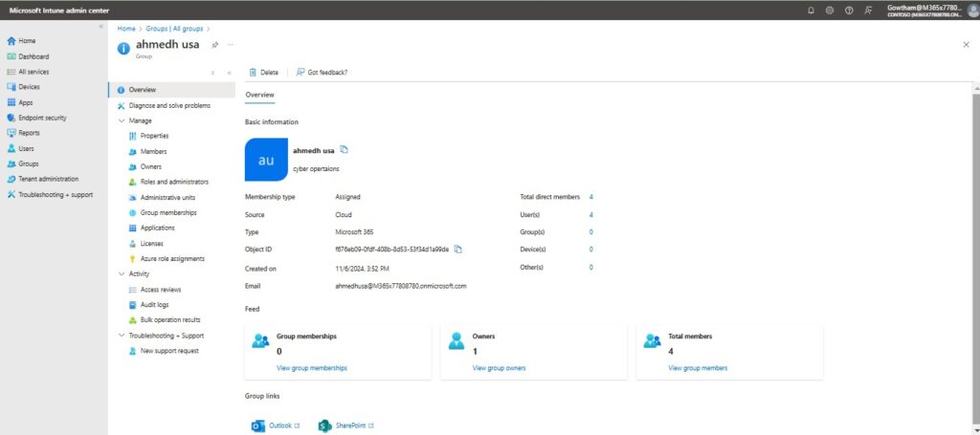The width and height of the screenshot is (980, 435).
Task: Click the vertical scrollbar on the right
Action: 975,239
